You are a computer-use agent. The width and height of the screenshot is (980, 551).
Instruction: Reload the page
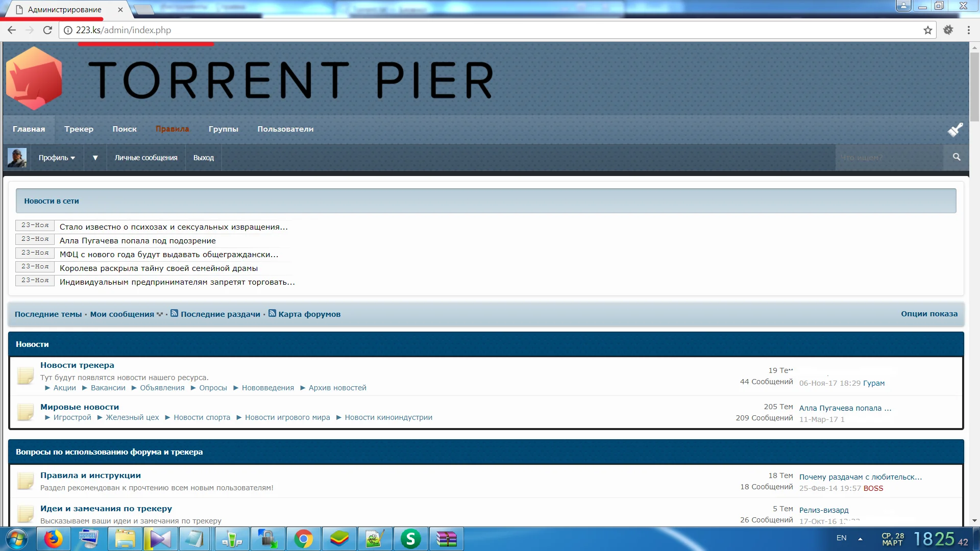tap(47, 30)
